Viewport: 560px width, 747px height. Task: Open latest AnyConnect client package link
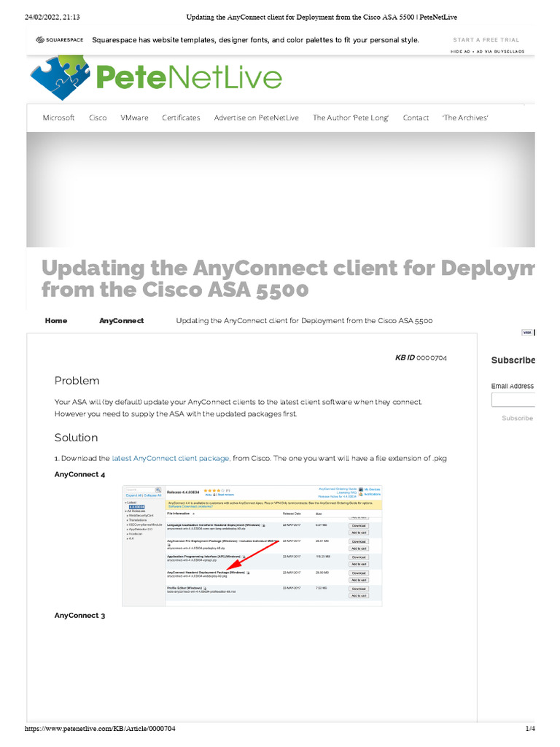pyautogui.click(x=171, y=458)
